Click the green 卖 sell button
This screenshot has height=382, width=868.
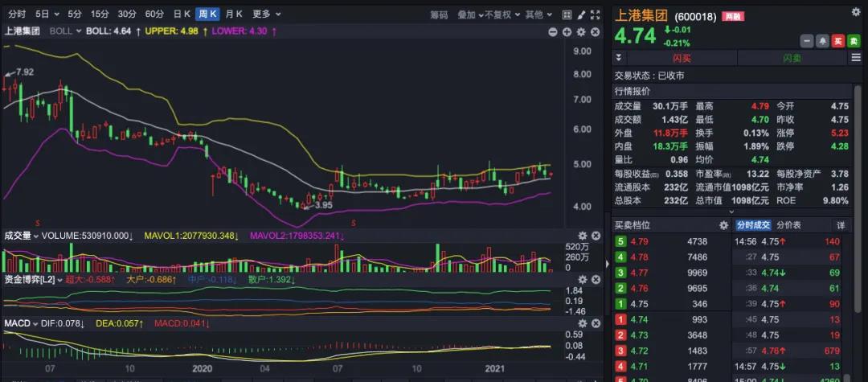[x=854, y=41]
